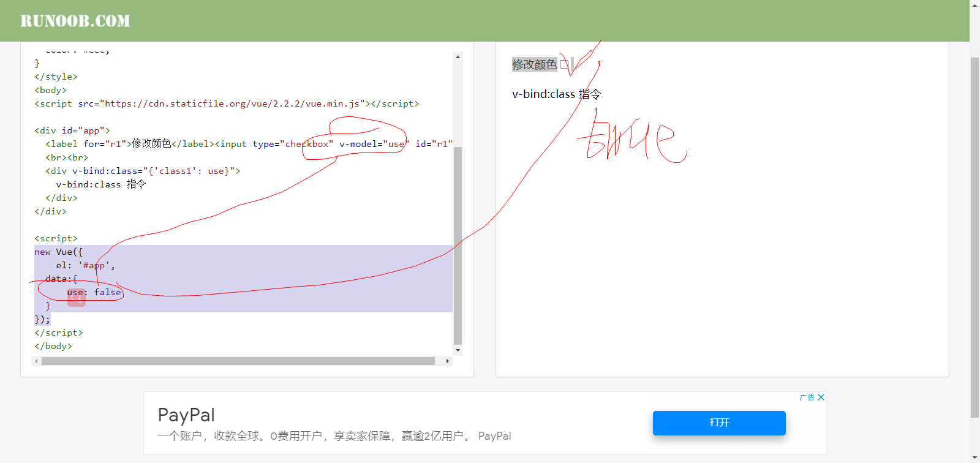Click the PayPal ad title

(x=186, y=415)
